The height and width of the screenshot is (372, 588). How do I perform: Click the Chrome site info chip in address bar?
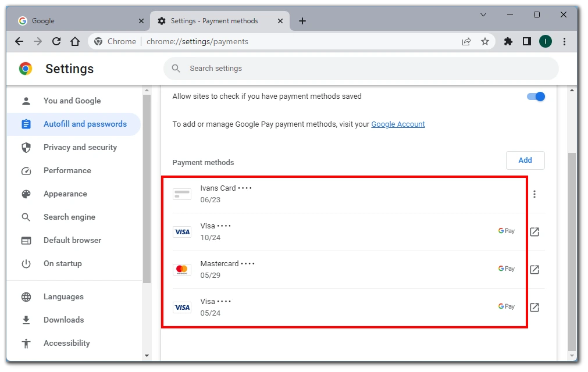point(115,42)
